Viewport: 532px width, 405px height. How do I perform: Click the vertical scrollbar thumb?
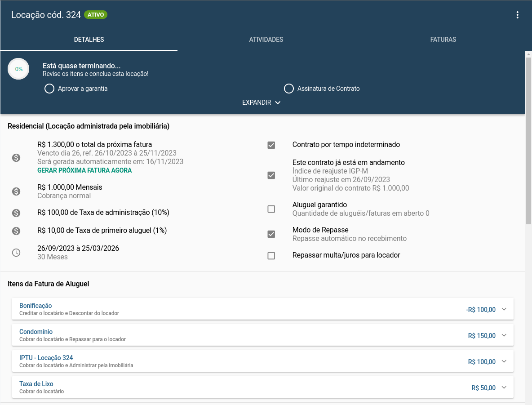pyautogui.click(x=528, y=141)
